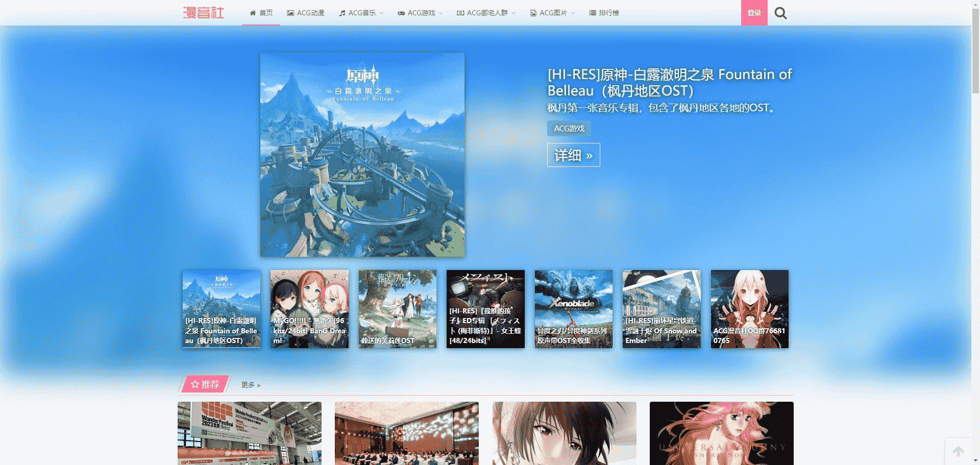Open the ACG动漫 menu item
This screenshot has height=465, width=980.
point(306,13)
